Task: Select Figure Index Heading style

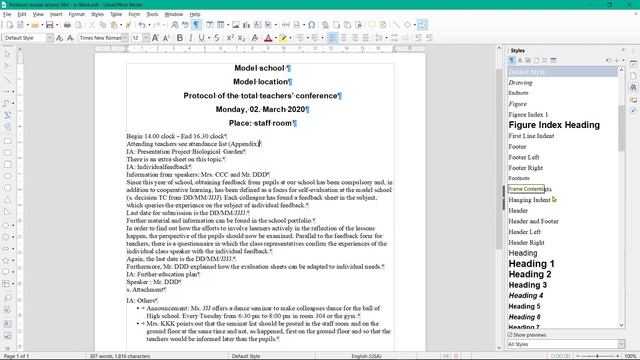Action: [554, 125]
